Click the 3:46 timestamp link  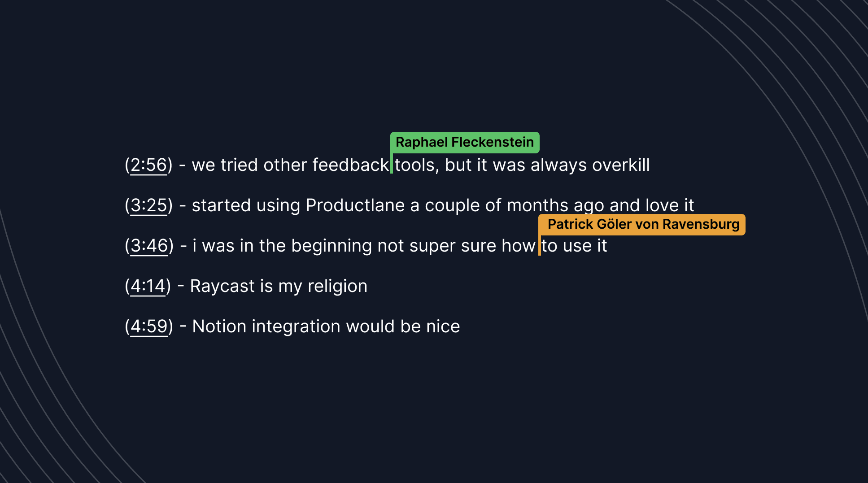tap(149, 246)
